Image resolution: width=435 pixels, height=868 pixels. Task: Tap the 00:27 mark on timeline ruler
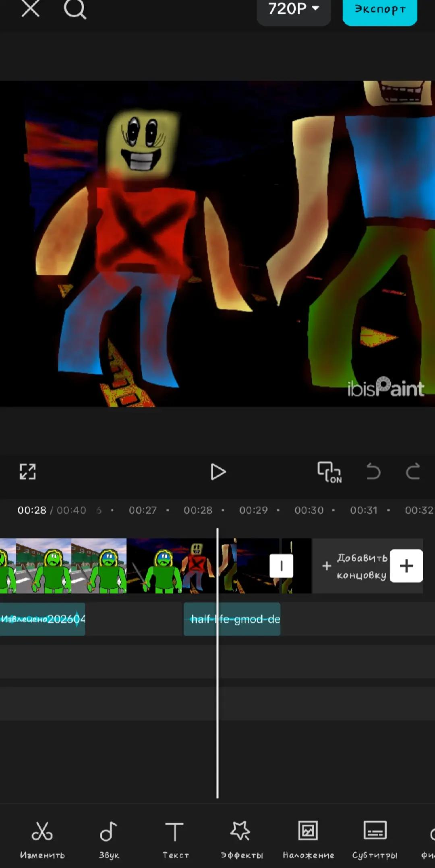pyautogui.click(x=143, y=510)
